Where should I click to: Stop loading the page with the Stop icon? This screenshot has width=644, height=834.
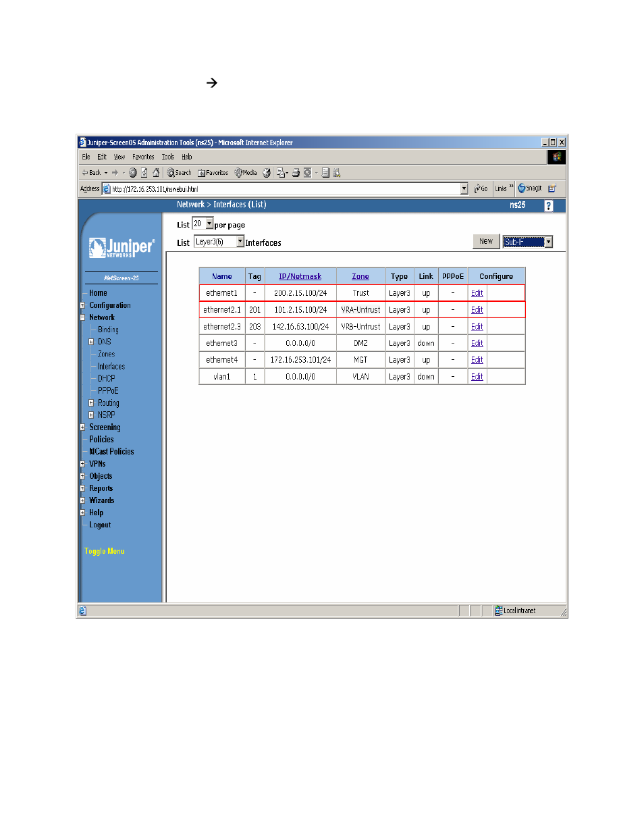[133, 173]
